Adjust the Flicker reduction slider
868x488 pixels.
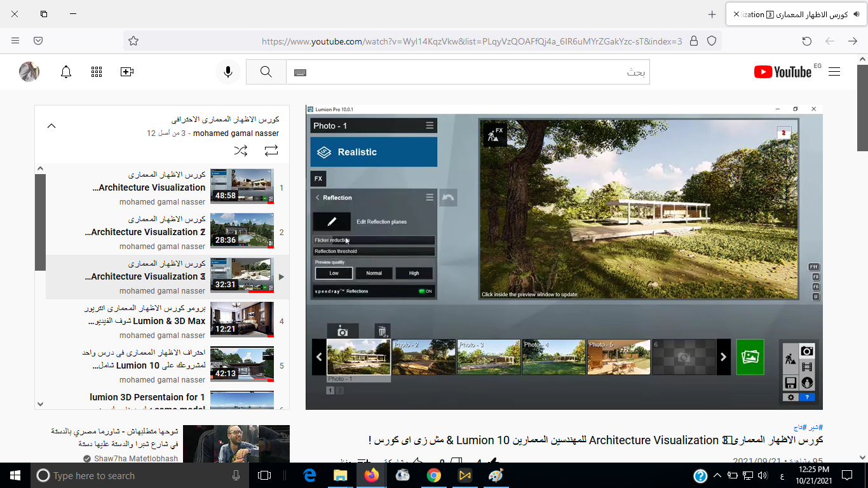point(374,240)
